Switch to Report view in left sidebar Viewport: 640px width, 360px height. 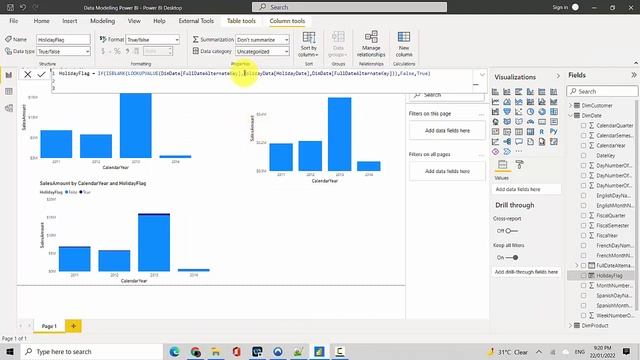[x=9, y=75]
